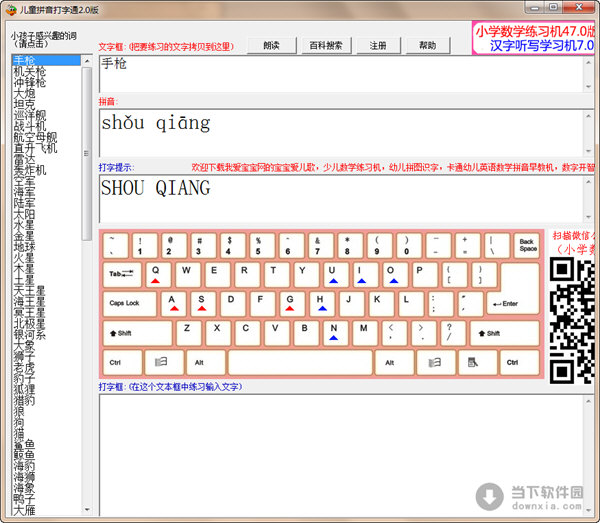Click the Enter key on virtual keyboard

513,304
